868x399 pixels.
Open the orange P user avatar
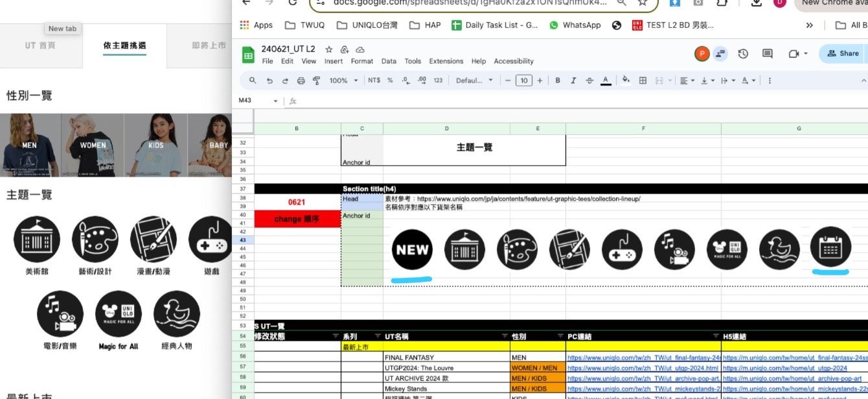click(702, 53)
